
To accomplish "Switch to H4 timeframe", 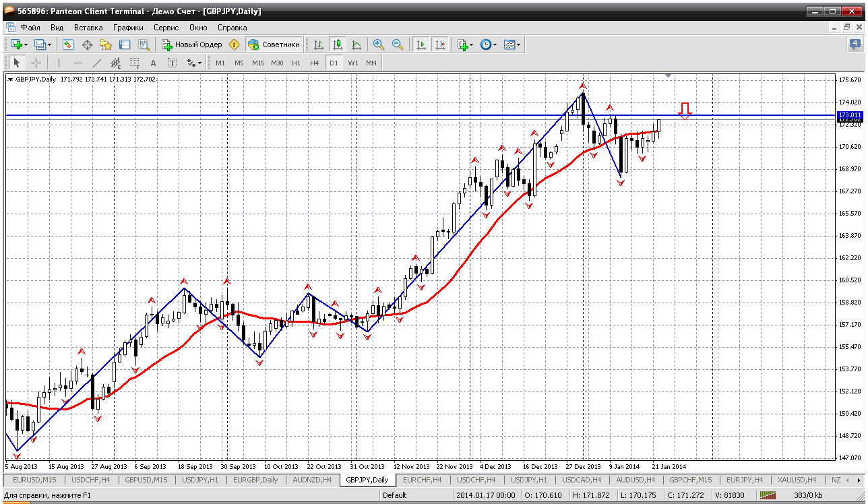I will (315, 63).
